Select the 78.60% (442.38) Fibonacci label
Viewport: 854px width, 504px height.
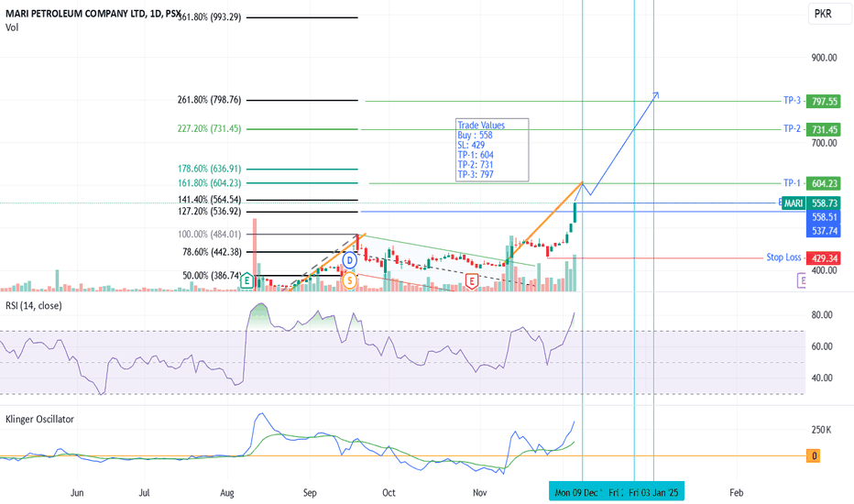tap(212, 252)
